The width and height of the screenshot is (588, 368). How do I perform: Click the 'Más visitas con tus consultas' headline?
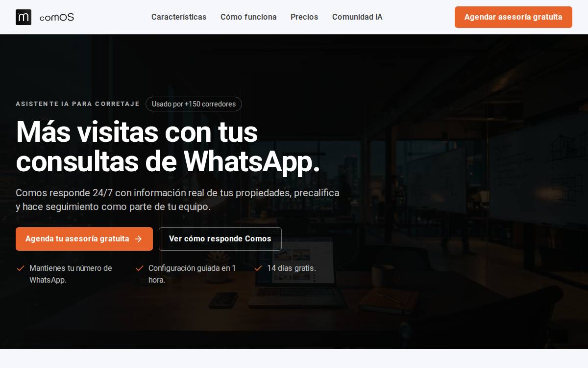(168, 146)
